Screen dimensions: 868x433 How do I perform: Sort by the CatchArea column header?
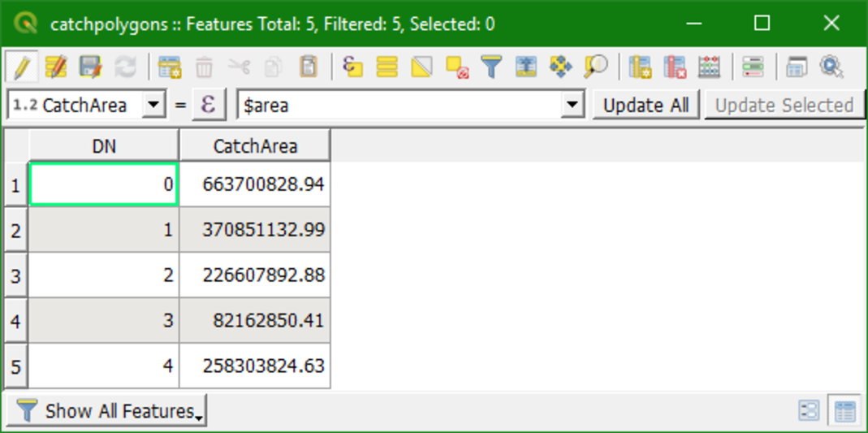(x=255, y=145)
